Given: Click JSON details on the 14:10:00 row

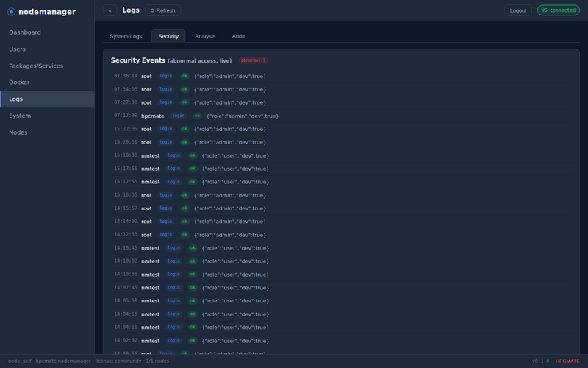Looking at the screenshot, I should pyautogui.click(x=235, y=275).
